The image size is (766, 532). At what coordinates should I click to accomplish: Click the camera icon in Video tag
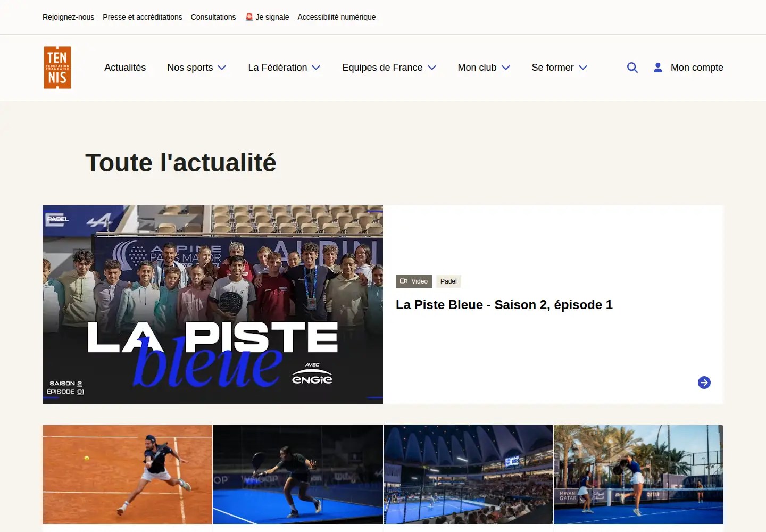(x=404, y=281)
